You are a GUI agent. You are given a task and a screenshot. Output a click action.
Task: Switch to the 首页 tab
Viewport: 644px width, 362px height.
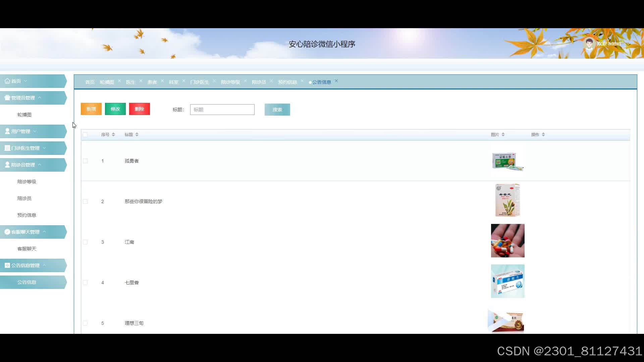pos(90,82)
